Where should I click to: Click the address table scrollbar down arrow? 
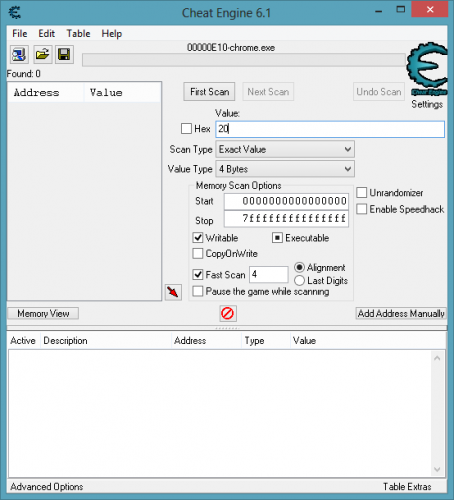pos(437,470)
